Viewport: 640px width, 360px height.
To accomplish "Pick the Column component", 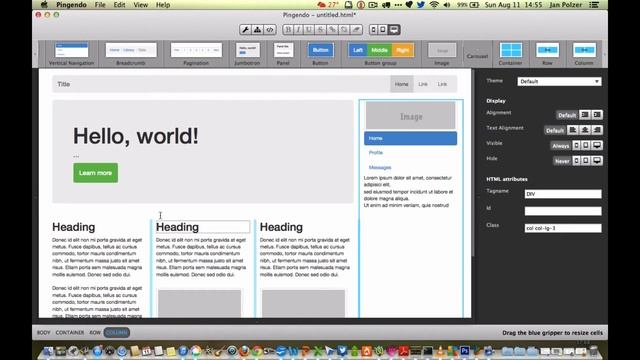I will (x=584, y=54).
